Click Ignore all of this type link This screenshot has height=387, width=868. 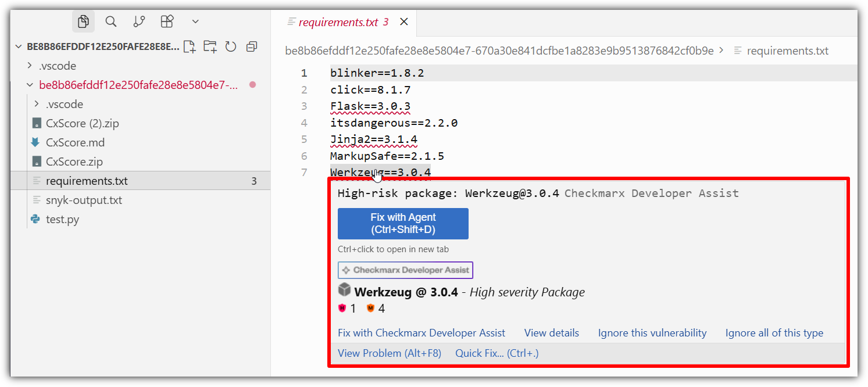pyautogui.click(x=774, y=333)
